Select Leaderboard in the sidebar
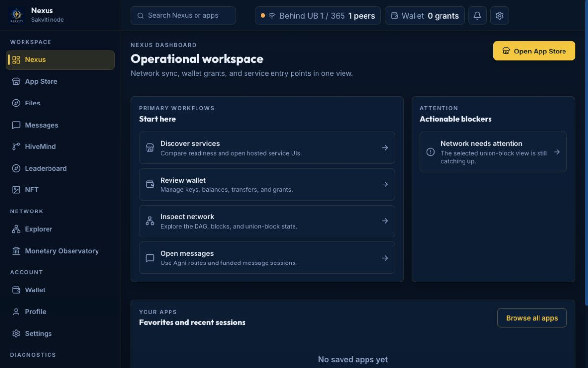 pos(60,168)
